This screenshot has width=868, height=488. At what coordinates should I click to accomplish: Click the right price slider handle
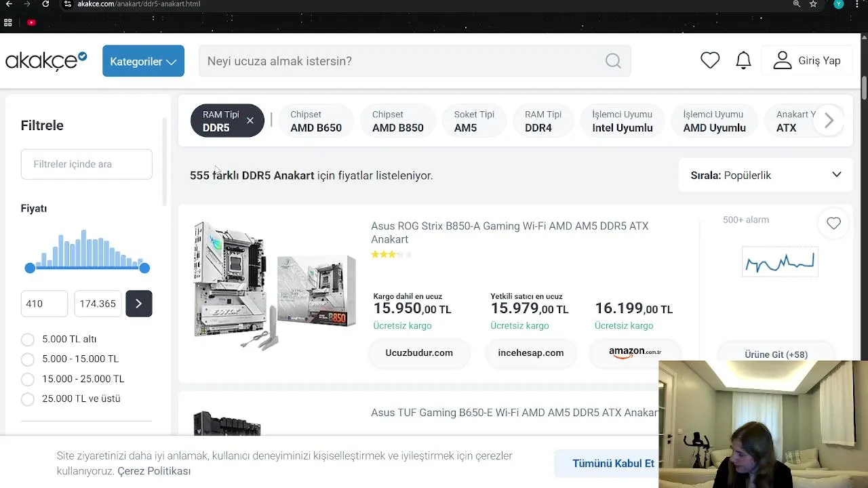coord(144,268)
